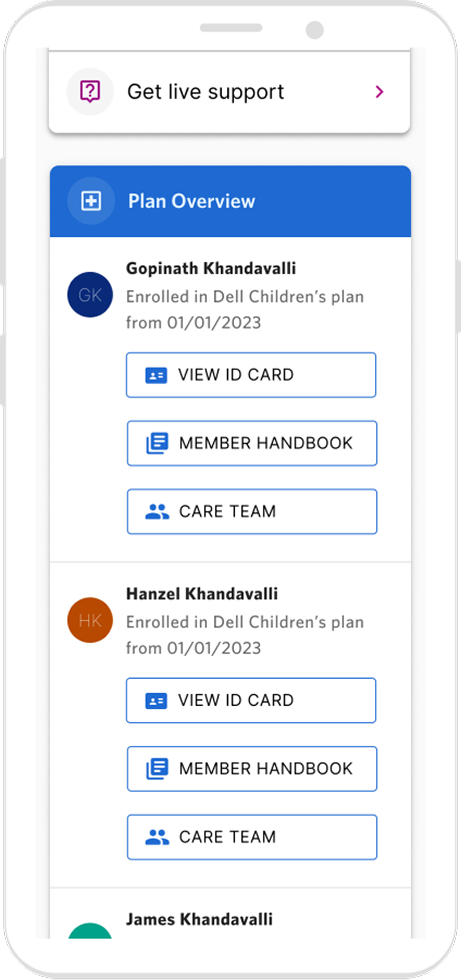Select the people icon on Hanzel's Care Team button
Viewport: 461px width, 980px height.
158,837
